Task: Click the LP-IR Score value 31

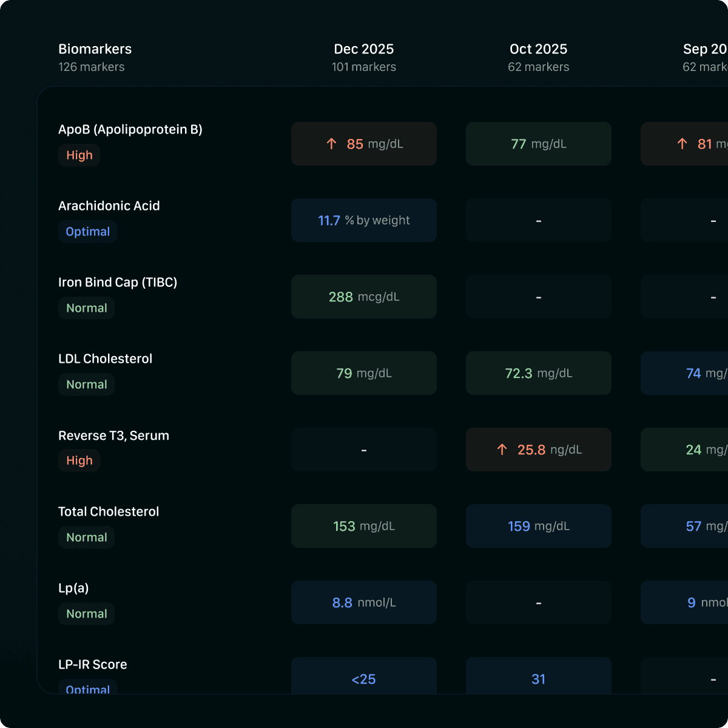Action: pyautogui.click(x=538, y=679)
